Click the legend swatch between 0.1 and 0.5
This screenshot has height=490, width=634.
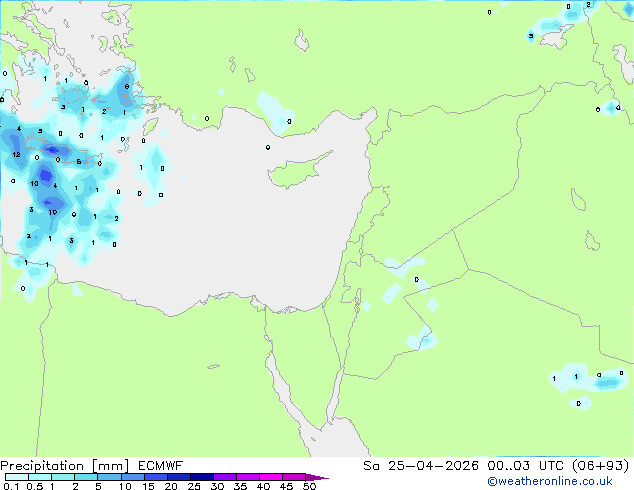click(17, 477)
